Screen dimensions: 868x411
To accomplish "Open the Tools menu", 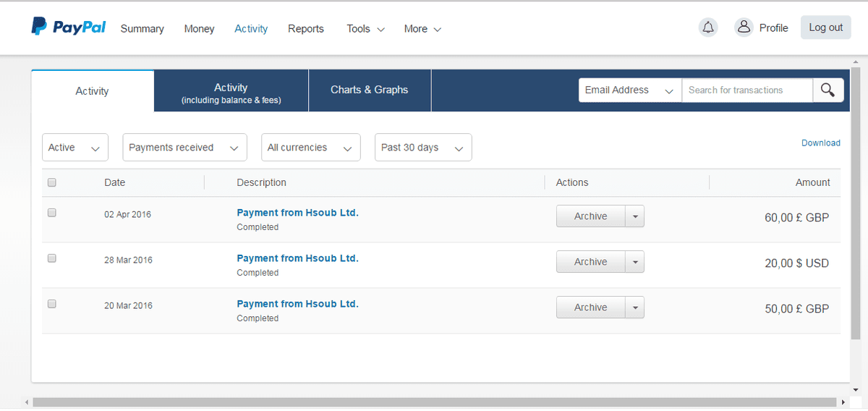I will (x=365, y=29).
